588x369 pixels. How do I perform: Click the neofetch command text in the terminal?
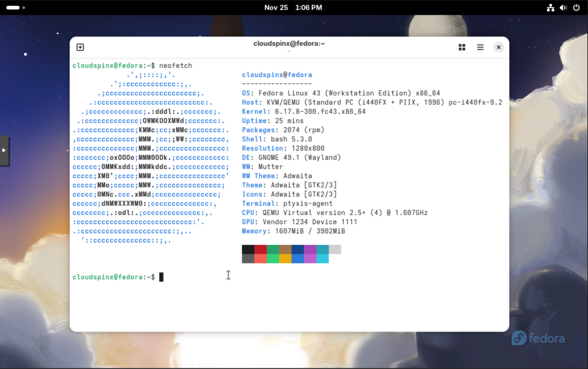click(x=175, y=65)
